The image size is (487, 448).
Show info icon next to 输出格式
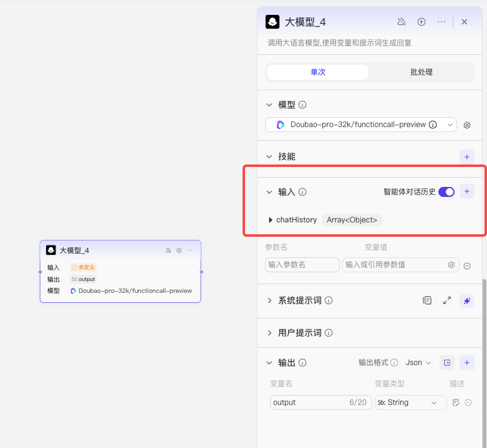(394, 363)
